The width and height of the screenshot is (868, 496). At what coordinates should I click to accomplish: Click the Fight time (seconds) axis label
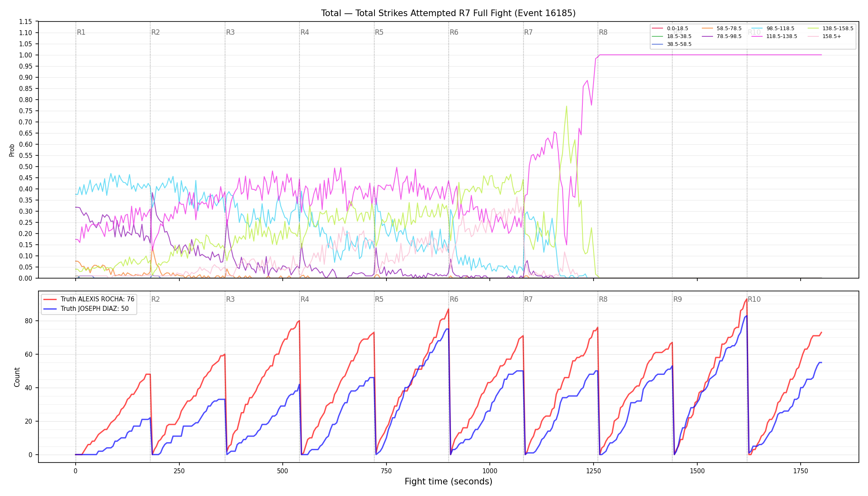[448, 482]
